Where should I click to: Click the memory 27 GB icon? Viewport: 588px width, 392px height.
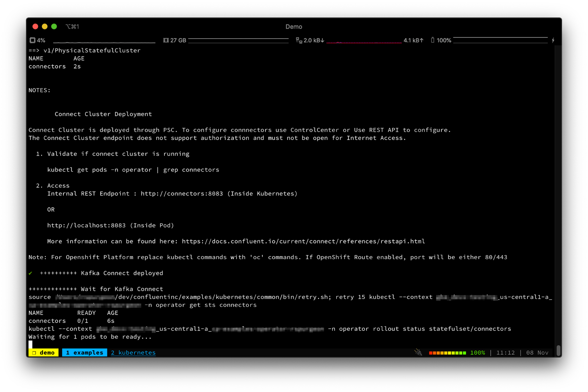166,40
